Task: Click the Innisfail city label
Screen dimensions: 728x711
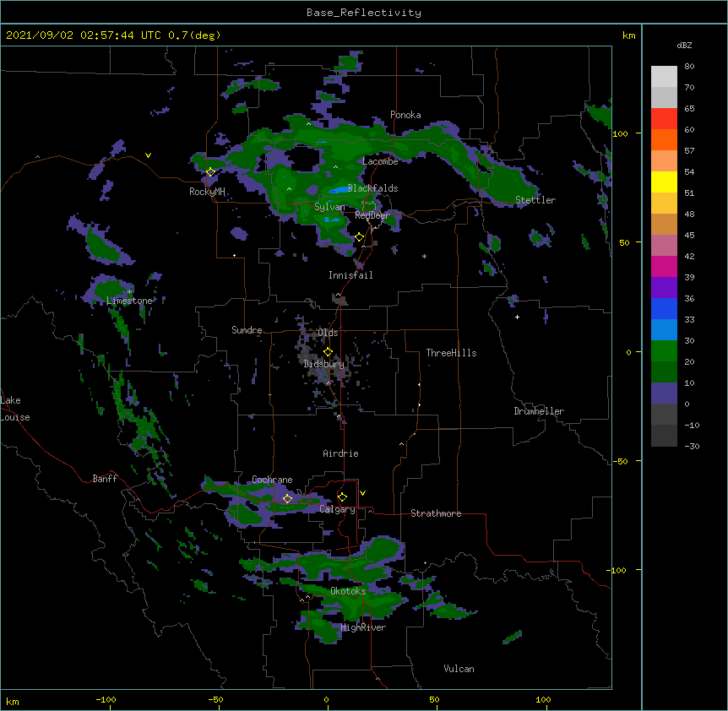Action: pyautogui.click(x=350, y=275)
